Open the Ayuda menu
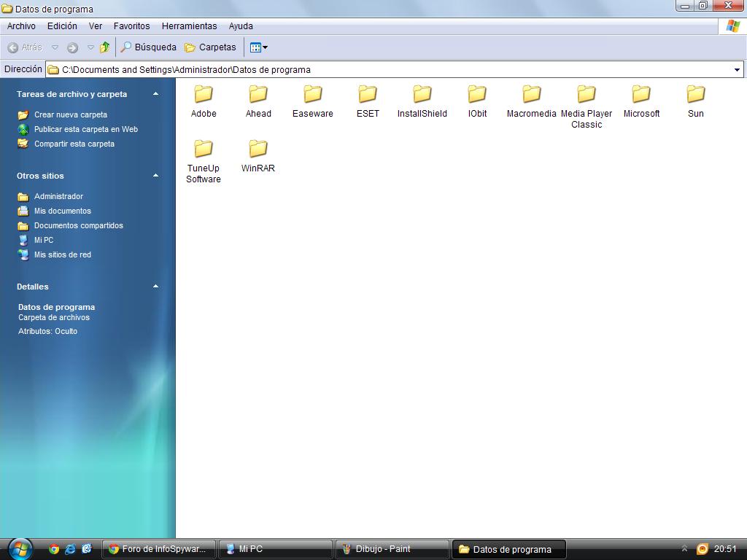 (241, 26)
